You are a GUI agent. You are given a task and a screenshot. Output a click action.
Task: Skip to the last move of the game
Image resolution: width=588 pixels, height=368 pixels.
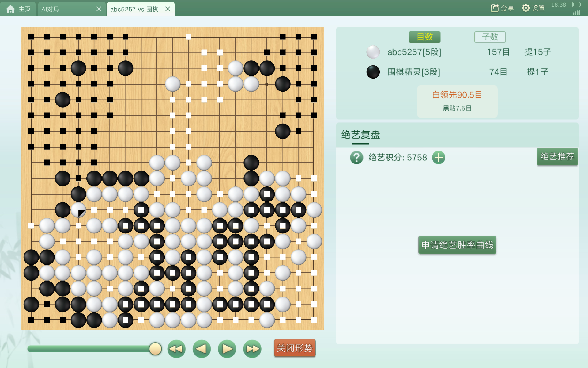point(252,349)
